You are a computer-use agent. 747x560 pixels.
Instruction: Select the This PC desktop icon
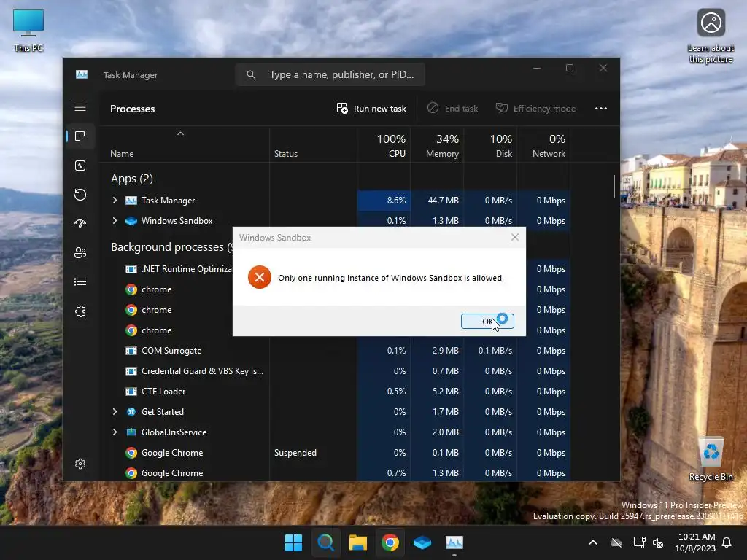pyautogui.click(x=28, y=31)
